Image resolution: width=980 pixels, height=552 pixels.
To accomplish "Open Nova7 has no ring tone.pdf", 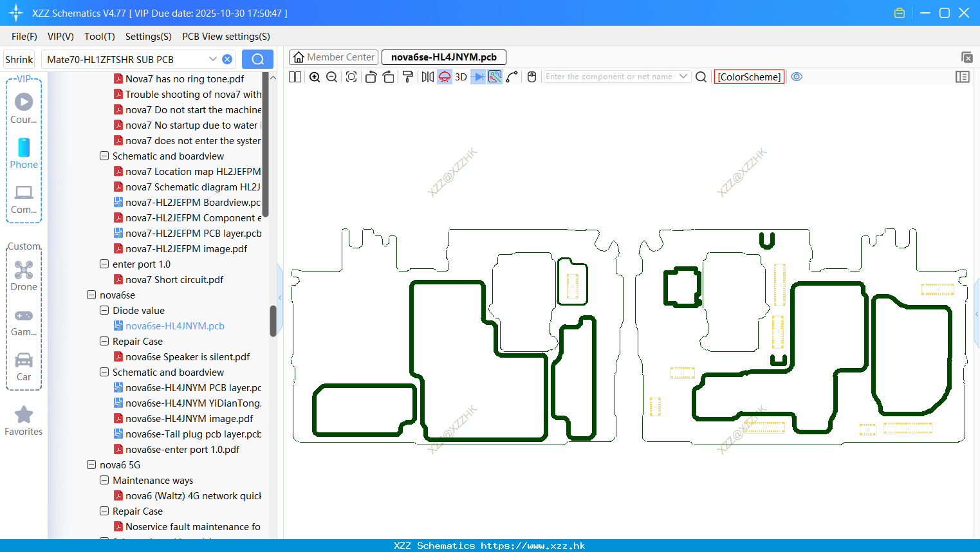I will [x=185, y=79].
